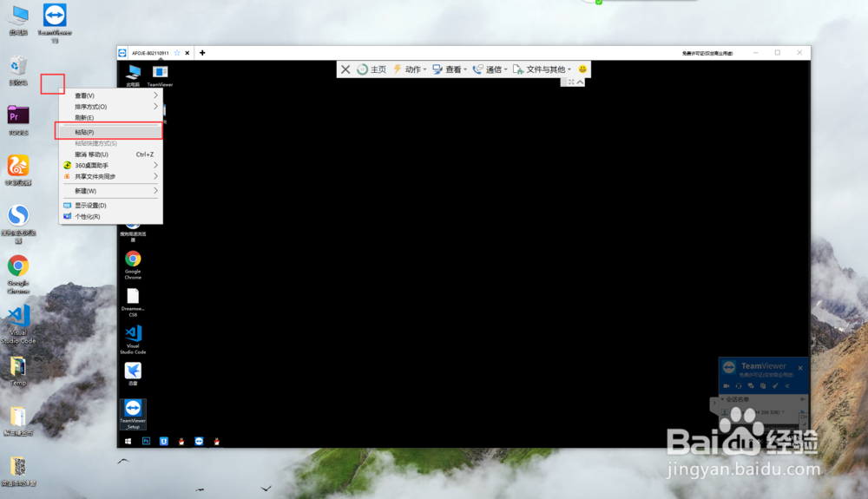Viewport: 868px width, 499px height.
Task: Close the AFOJE-802110911 session tab
Action: coord(187,53)
